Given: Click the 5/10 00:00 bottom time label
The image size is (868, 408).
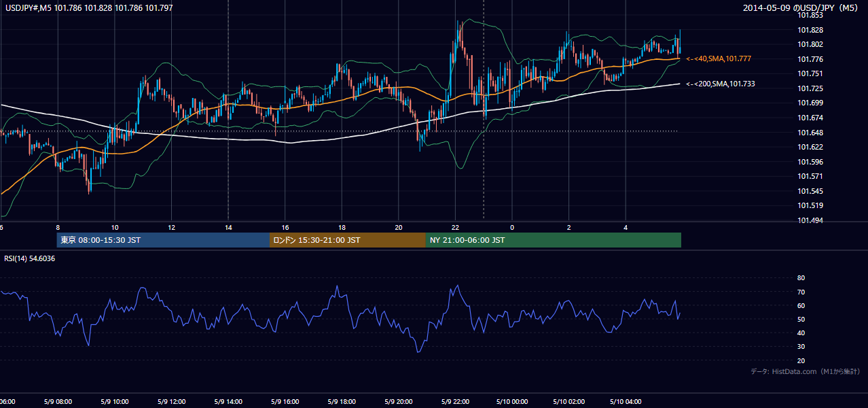Looking at the screenshot, I should pyautogui.click(x=511, y=402).
